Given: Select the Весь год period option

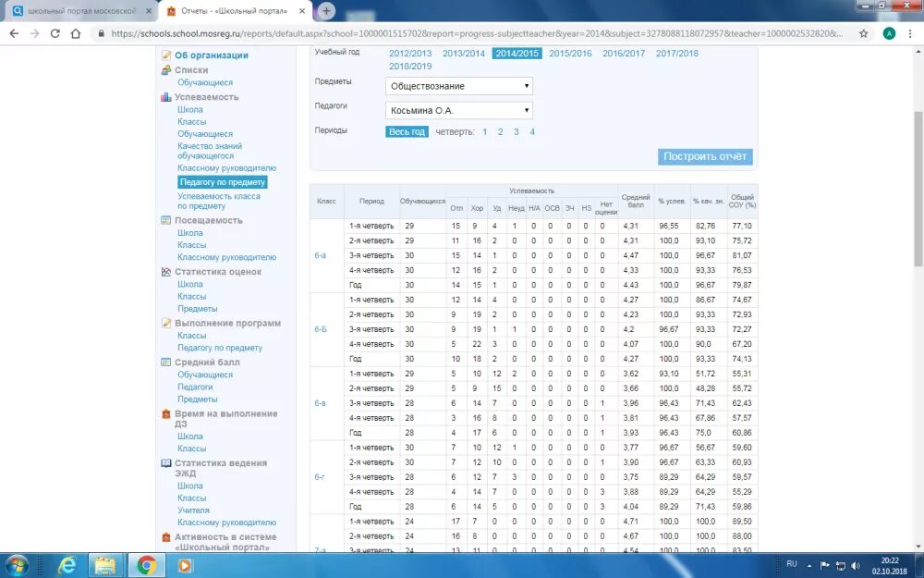Looking at the screenshot, I should tap(407, 131).
